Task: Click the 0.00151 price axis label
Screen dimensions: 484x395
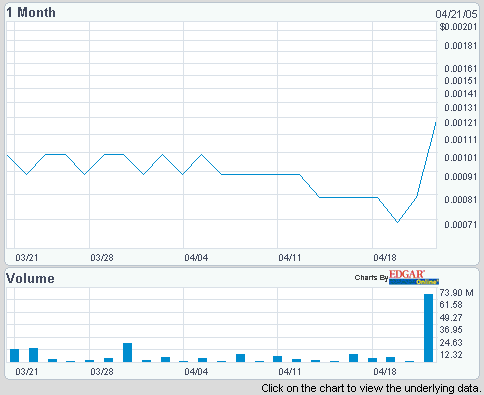Action: (461, 81)
